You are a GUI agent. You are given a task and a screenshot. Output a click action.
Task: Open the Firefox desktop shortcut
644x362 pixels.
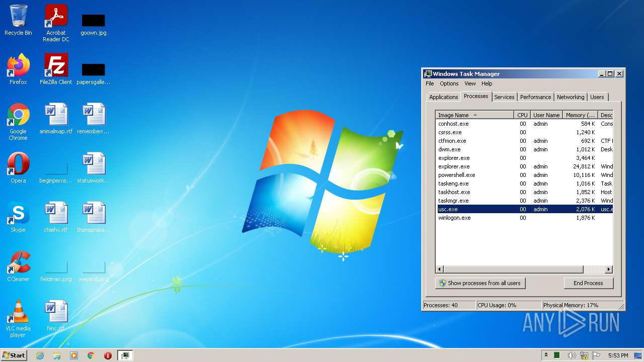[18, 69]
